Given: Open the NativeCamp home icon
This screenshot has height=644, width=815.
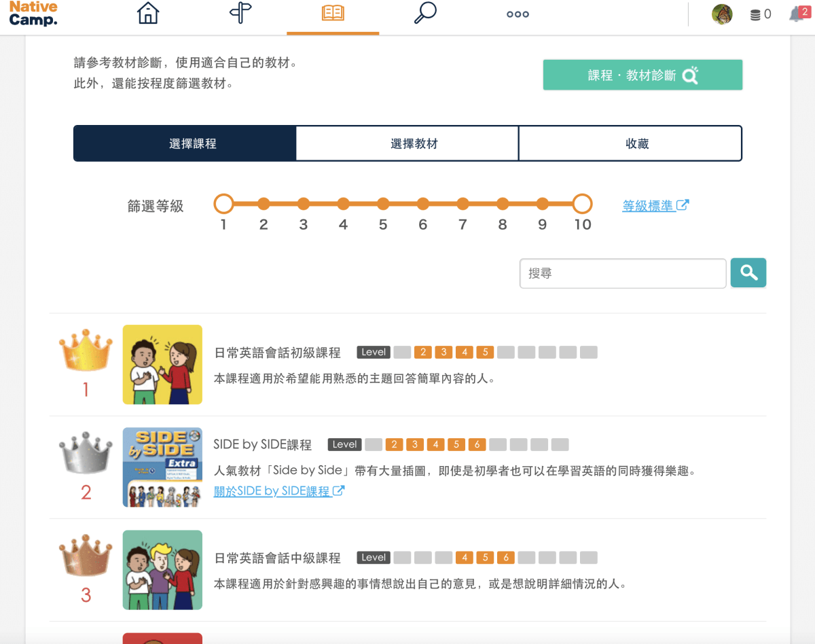Looking at the screenshot, I should pyautogui.click(x=147, y=14).
